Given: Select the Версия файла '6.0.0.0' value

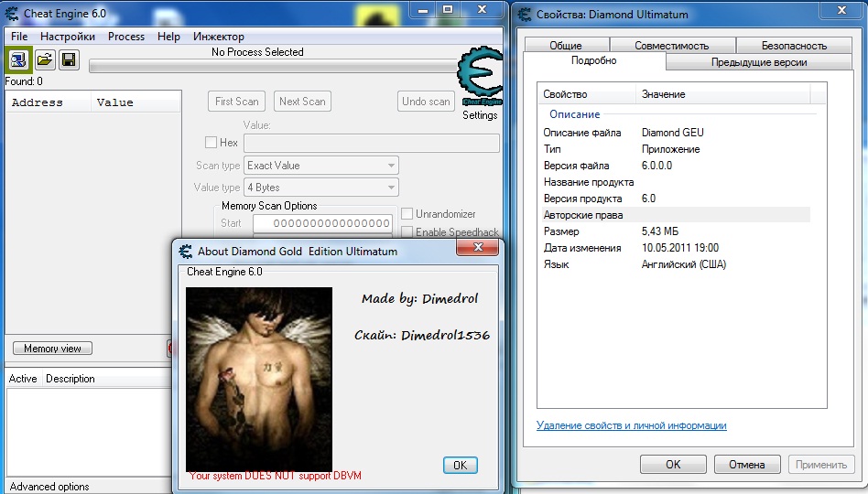Looking at the screenshot, I should pyautogui.click(x=656, y=166).
